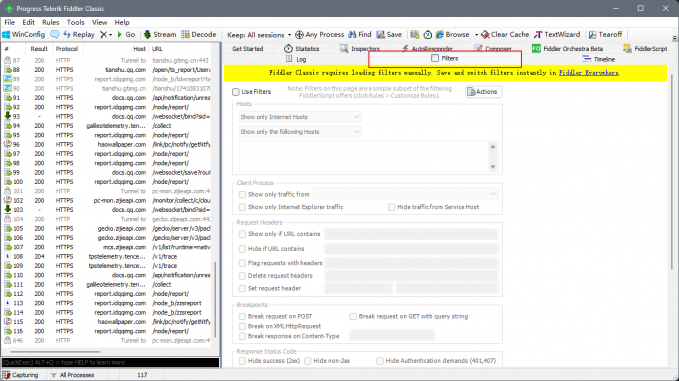Follow the Fiddler Everywhere link
The height and width of the screenshot is (381, 679).
(x=588, y=73)
